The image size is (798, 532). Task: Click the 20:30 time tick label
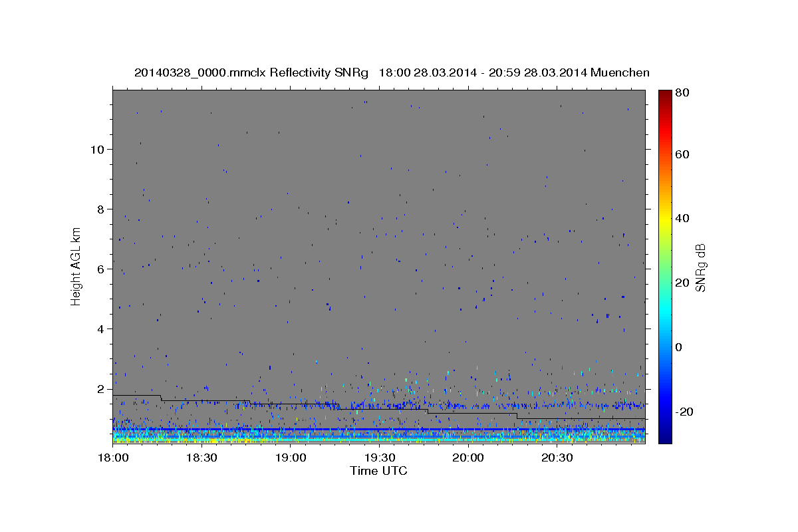point(557,459)
